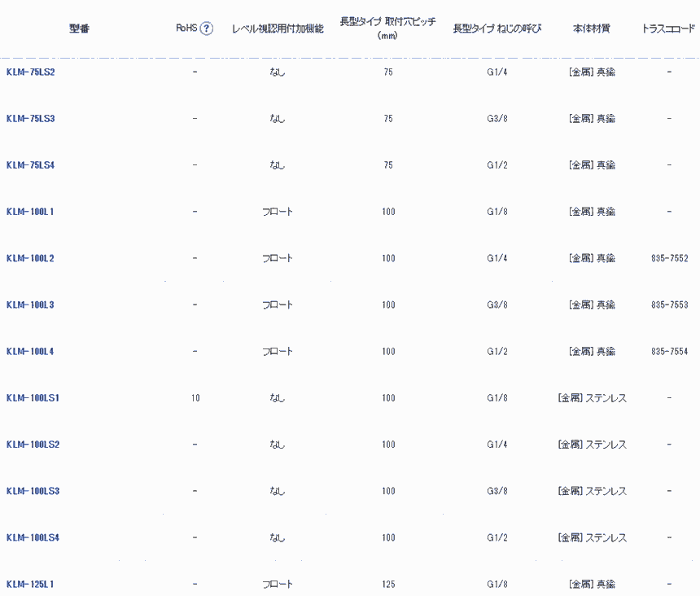The image size is (700, 596).
Task: Click the KLM-100LS3 model number
Action: (33, 491)
